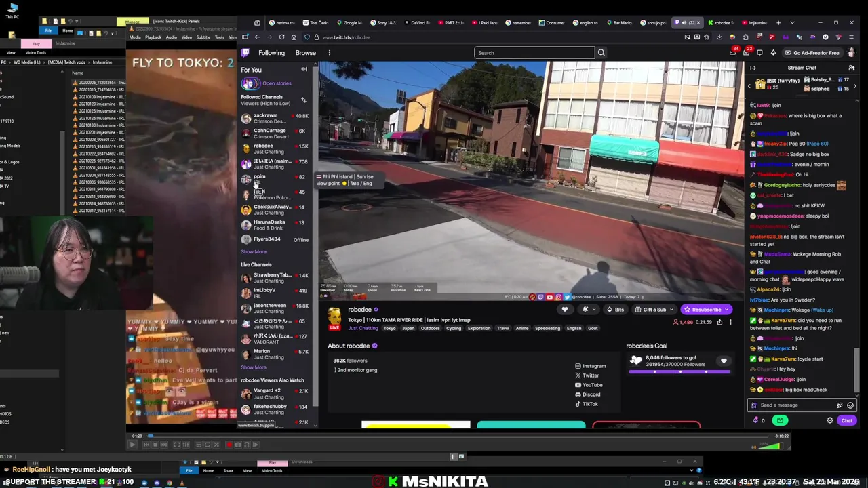Open the Playback menu in VLC
This screenshot has height=488, width=868.
[x=153, y=37]
